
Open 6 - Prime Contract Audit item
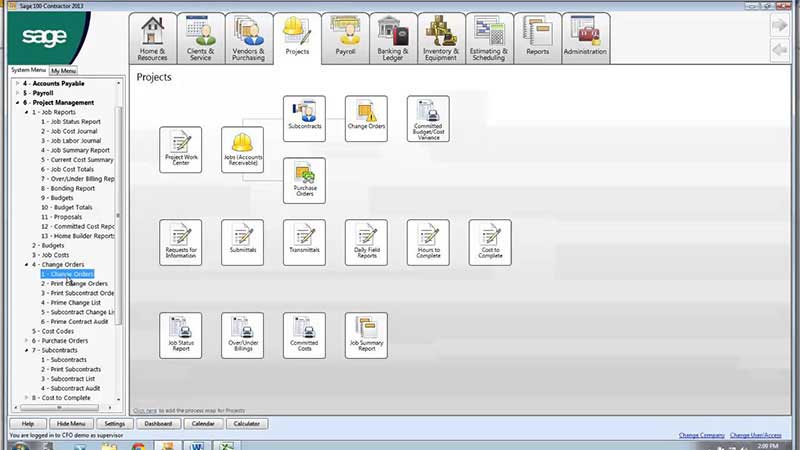tap(74, 322)
